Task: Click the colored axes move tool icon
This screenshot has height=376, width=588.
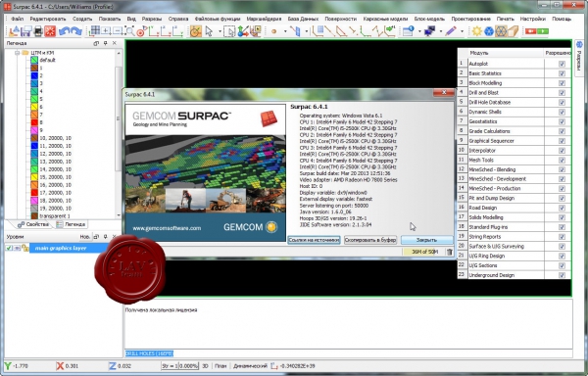Action: pos(243,31)
